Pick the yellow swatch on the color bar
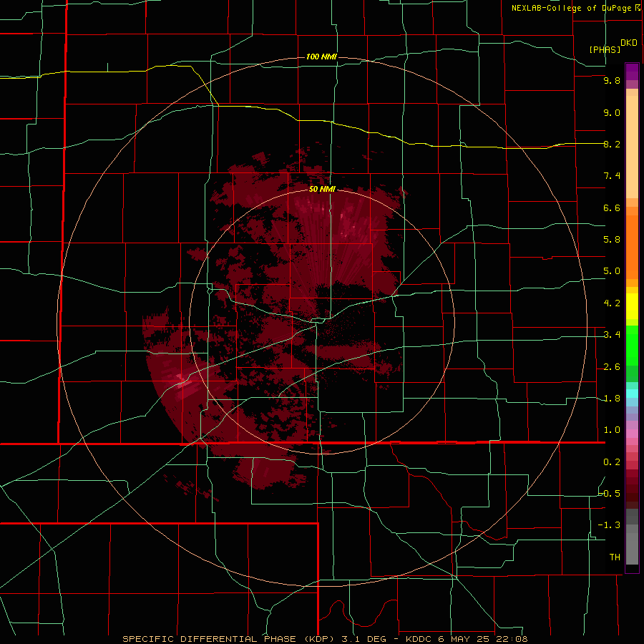The width and height of the screenshot is (644, 644). [632, 306]
